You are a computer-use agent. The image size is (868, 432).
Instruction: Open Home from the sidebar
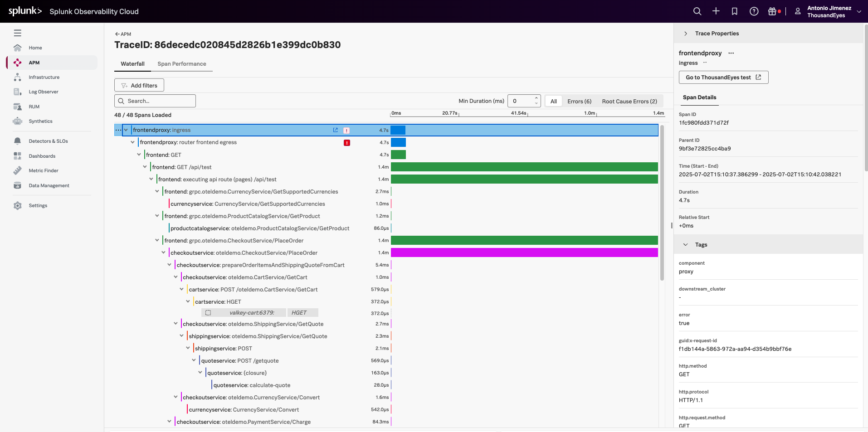point(35,48)
